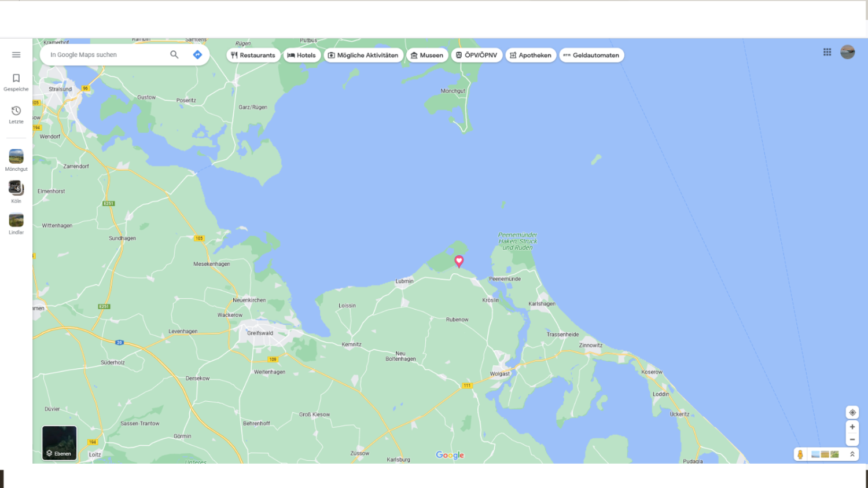The image size is (868, 488).
Task: Click into the Google Maps search field
Action: coord(104,55)
